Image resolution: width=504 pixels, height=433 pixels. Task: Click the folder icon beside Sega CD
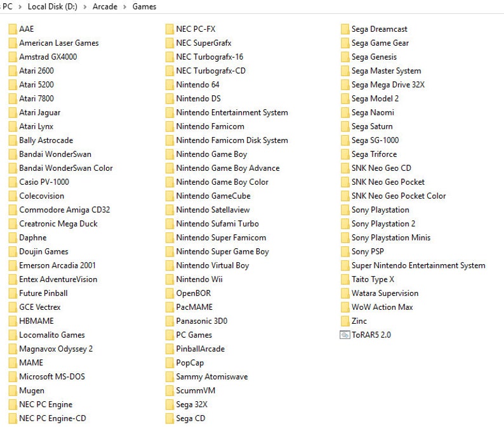[x=169, y=418]
